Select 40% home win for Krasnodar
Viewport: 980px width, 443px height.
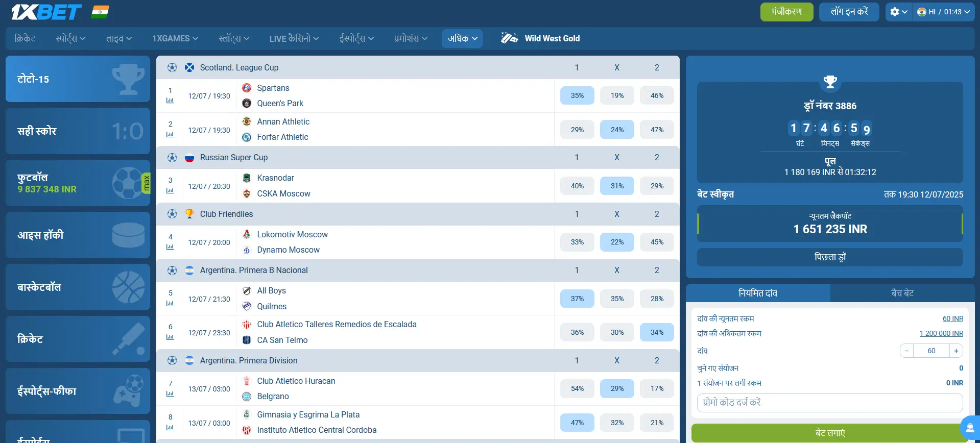[577, 186]
